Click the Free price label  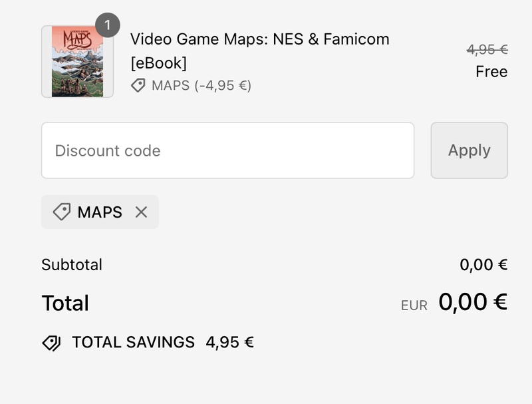click(491, 71)
